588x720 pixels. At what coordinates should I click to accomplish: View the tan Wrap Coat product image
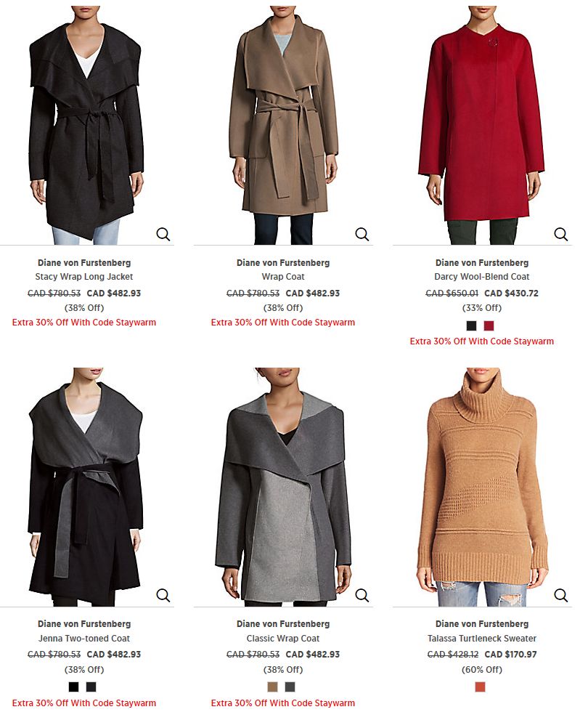tap(283, 125)
